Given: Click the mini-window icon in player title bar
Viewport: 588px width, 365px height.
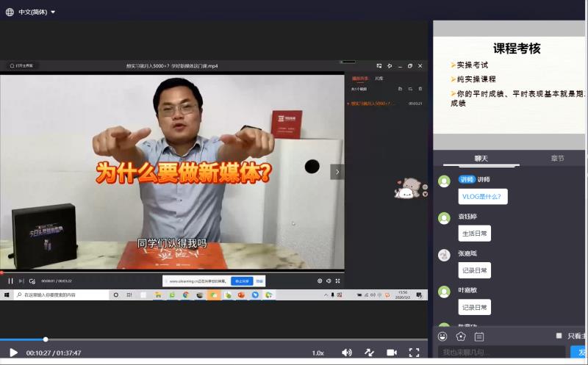Looking at the screenshot, I should 379,66.
